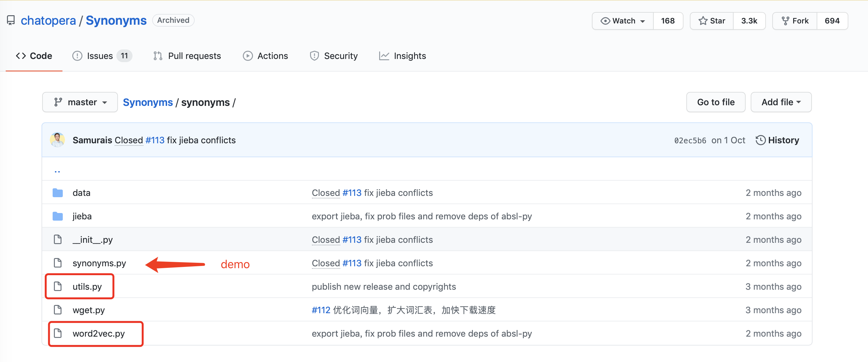
Task: Click the repository book icon beside chatopera
Action: [11, 20]
